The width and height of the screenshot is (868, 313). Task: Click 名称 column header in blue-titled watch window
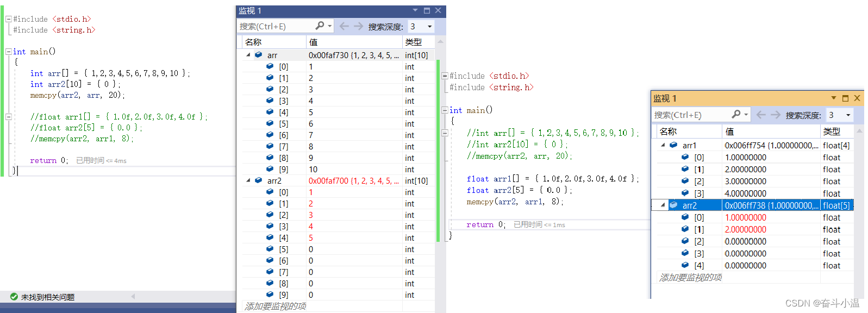click(x=273, y=42)
